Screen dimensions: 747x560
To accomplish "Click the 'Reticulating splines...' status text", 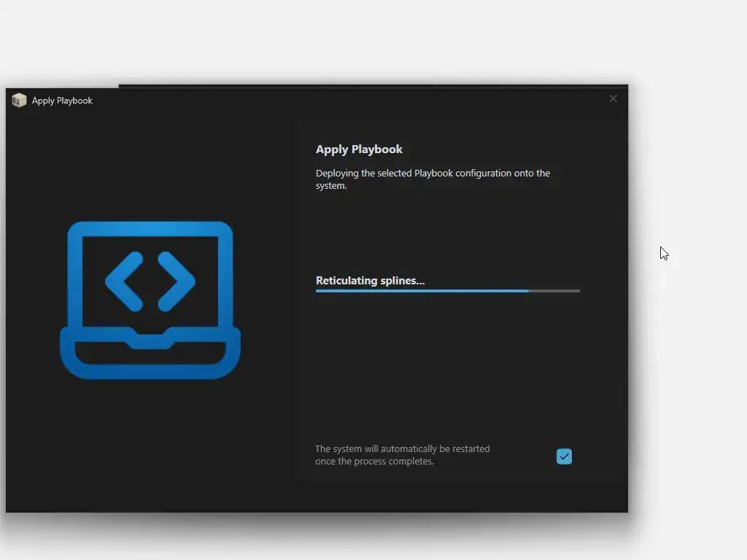I will pyautogui.click(x=370, y=281).
